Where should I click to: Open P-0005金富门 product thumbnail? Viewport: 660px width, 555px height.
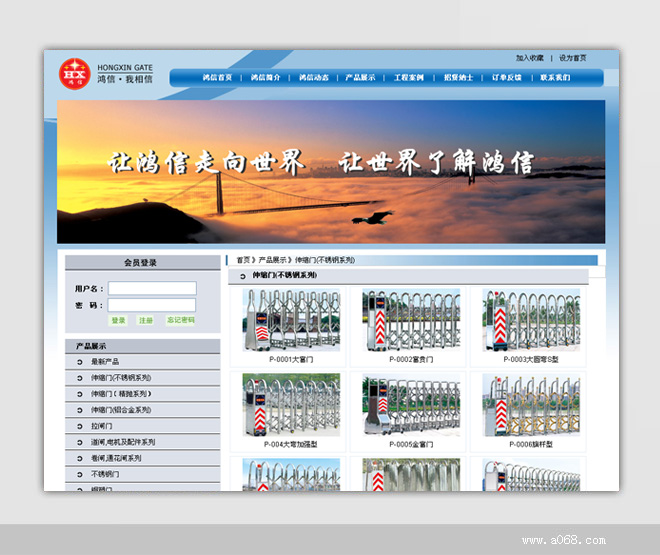click(x=411, y=405)
